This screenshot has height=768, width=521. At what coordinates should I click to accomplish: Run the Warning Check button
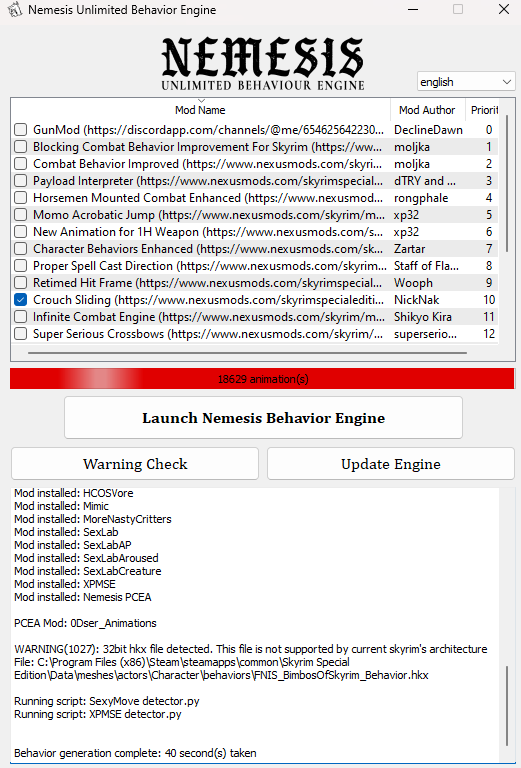135,463
